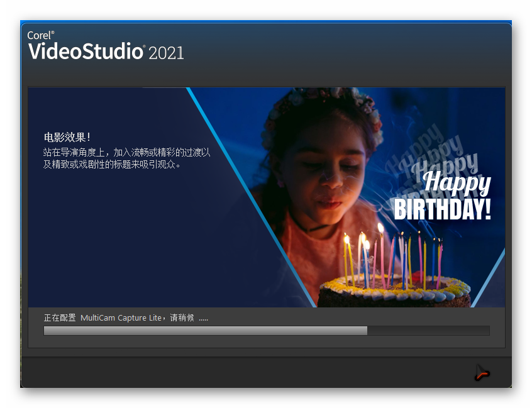This screenshot has height=408, width=532.
Task: Click the description line "及精致或戏剧性的标题来吸引观众。"
Action: 112,165
